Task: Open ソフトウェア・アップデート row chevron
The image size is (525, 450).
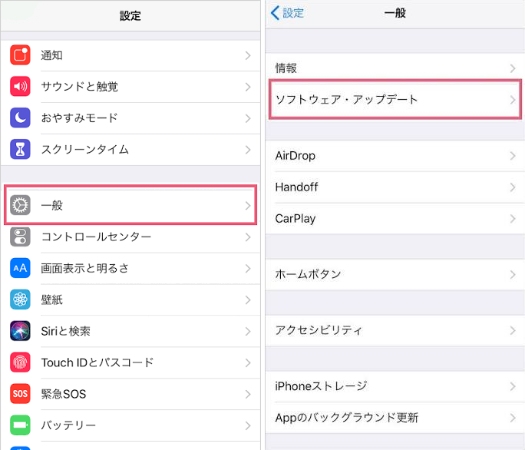Action: (513, 99)
